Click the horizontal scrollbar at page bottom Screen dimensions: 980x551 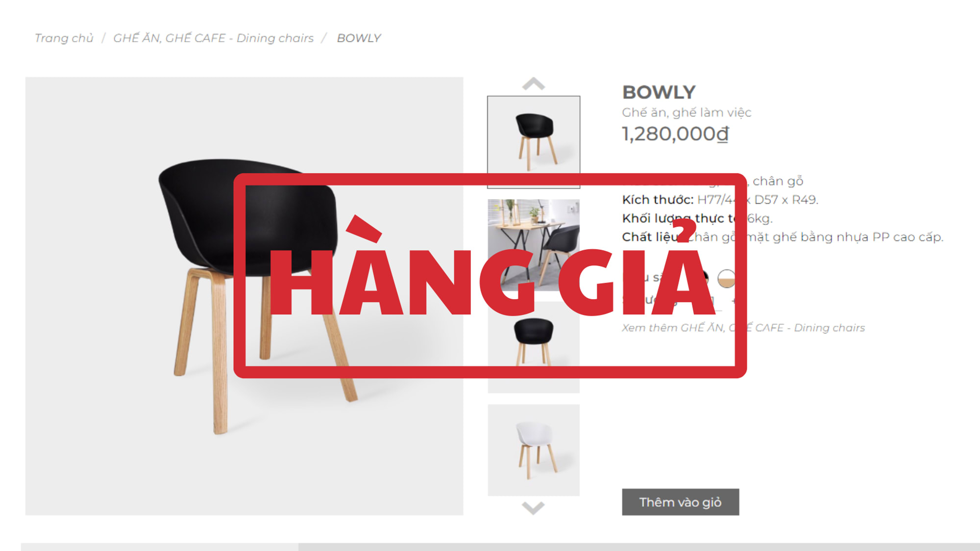click(x=500, y=547)
